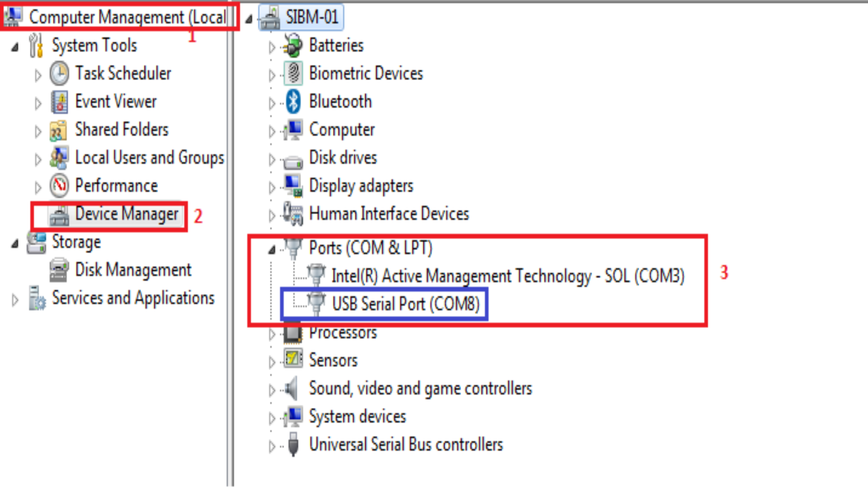Select Intel(R) Active Management Technology - SOL (COM3)
This screenshot has width=868, height=488.
point(507,276)
